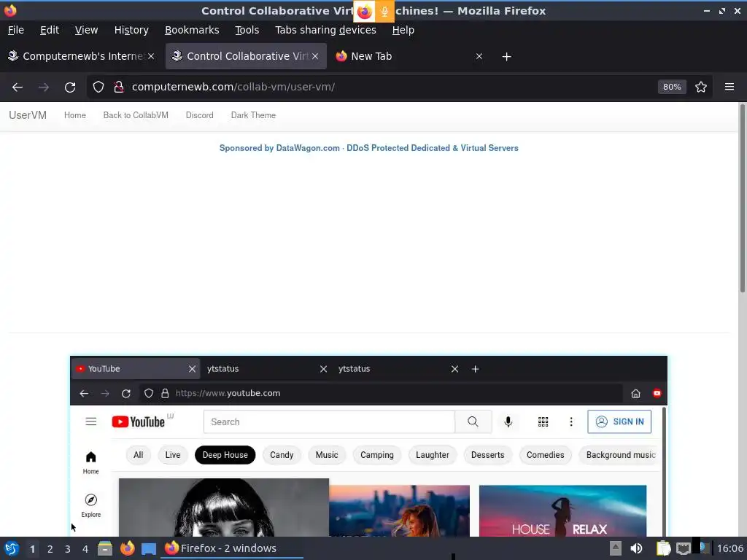Go back using outer Firefox back arrow
The height and width of the screenshot is (560, 747).
[18, 87]
